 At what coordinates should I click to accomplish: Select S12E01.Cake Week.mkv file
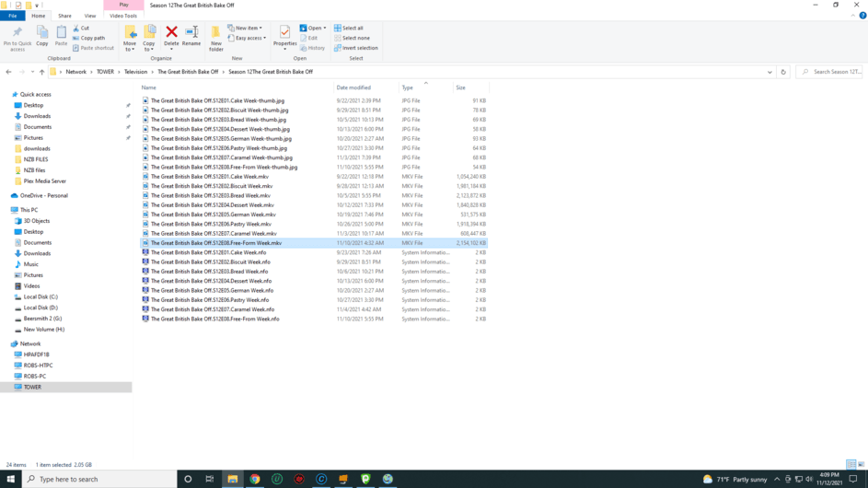click(x=313, y=177)
